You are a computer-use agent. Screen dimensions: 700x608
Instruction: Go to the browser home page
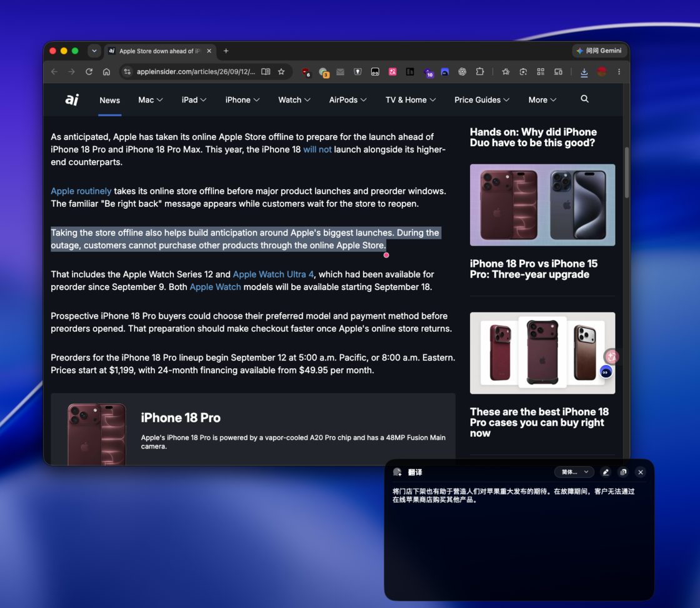[106, 71]
